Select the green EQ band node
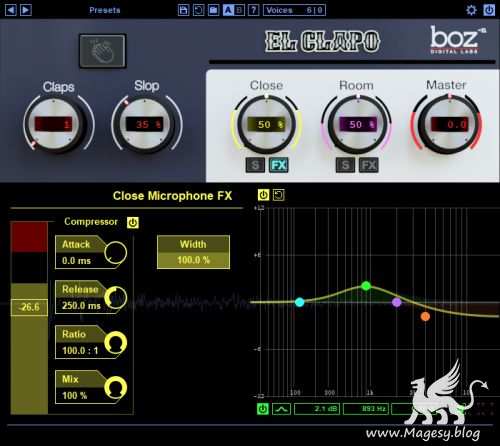The height and width of the screenshot is (446, 500). click(366, 286)
